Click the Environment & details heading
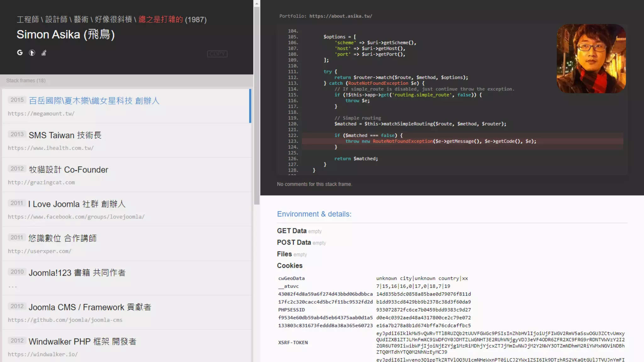Image resolution: width=644 pixels, height=362 pixels. click(x=314, y=214)
